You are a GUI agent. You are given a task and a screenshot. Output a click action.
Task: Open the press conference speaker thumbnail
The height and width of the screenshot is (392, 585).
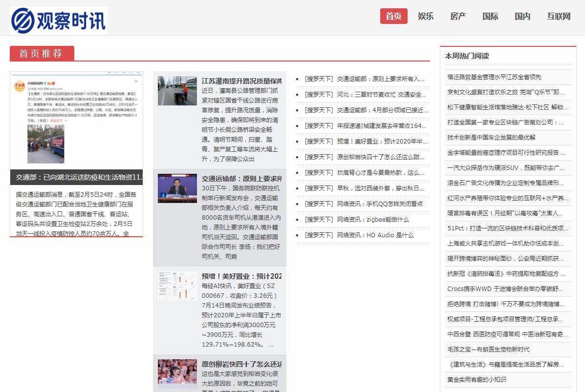point(177,188)
